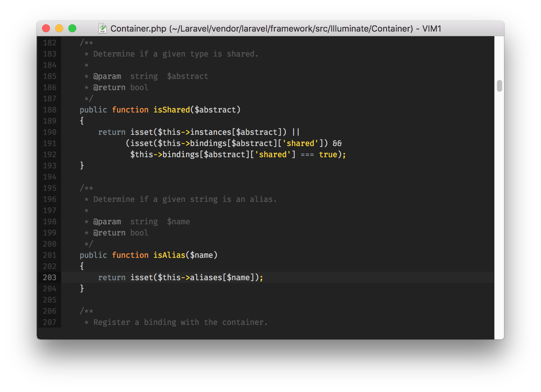Click the green zoom window button
The width and height of the screenshot is (541, 392).
pos(72,29)
